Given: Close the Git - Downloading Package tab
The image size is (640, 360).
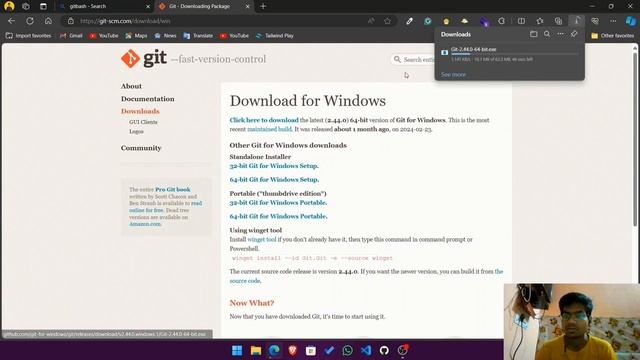Looking at the screenshot, I should (x=247, y=7).
